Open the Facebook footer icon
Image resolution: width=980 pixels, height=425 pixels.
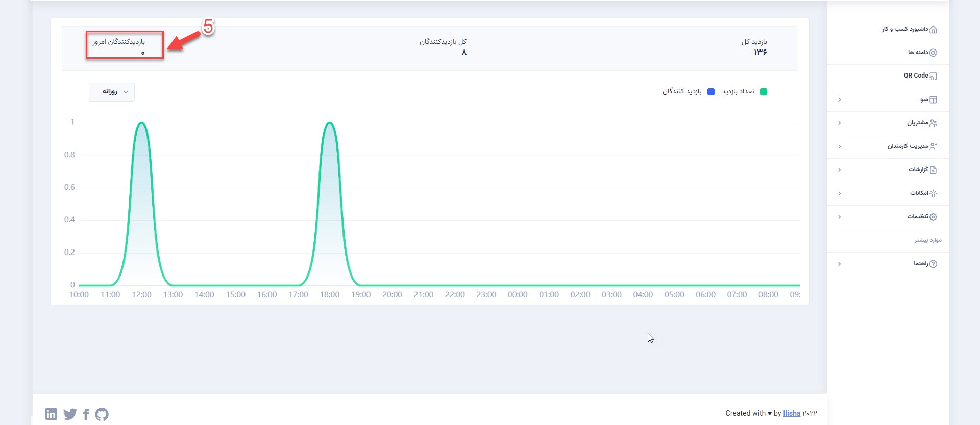point(86,414)
